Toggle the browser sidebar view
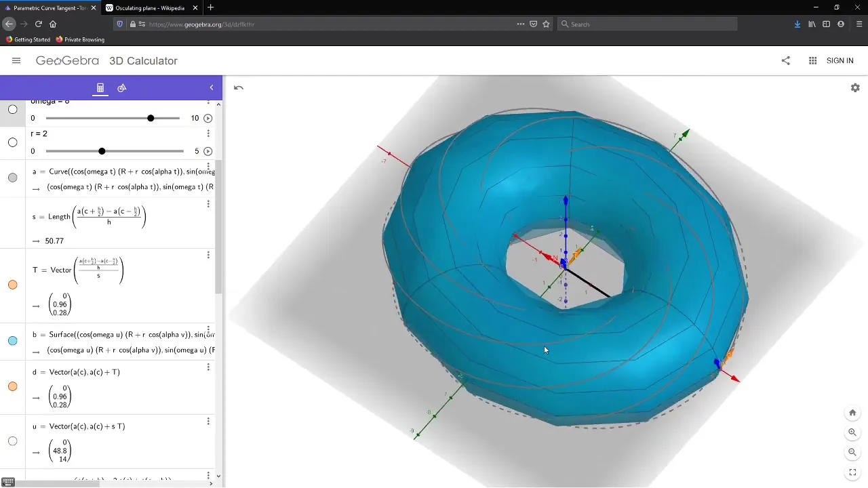This screenshot has width=868, height=488. 826,24
